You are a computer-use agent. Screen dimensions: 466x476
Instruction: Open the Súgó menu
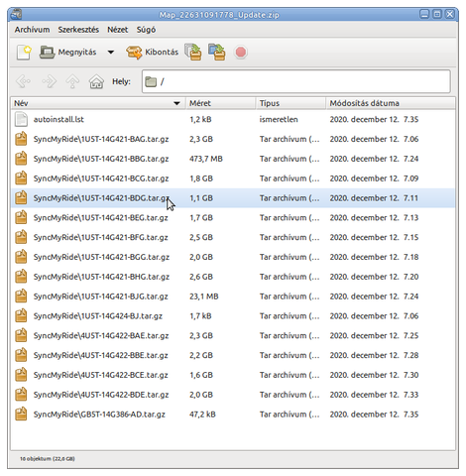[146, 30]
